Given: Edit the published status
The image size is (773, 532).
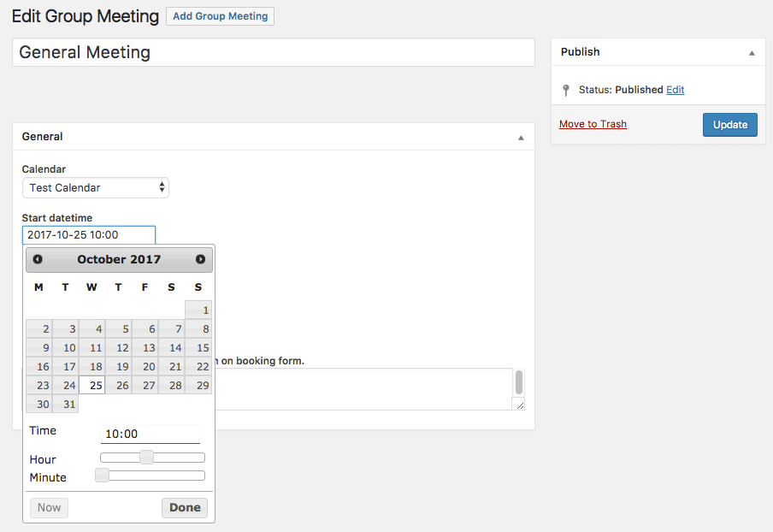Looking at the screenshot, I should [676, 90].
